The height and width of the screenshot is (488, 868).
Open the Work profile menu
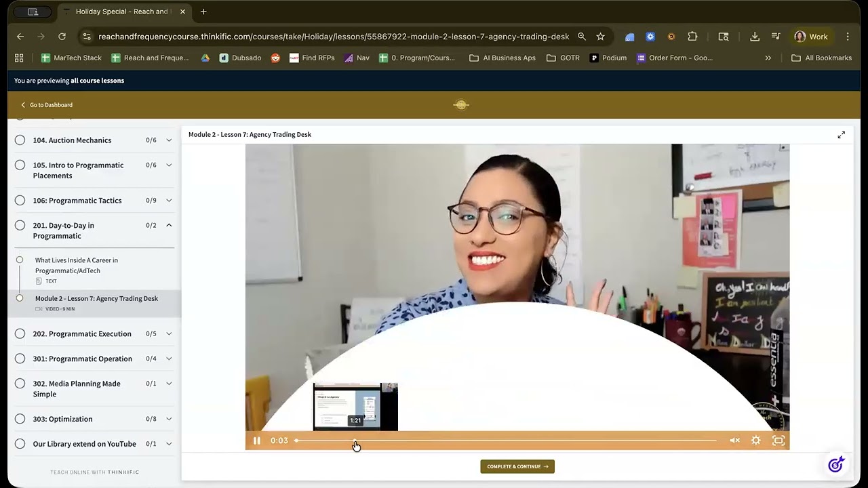tap(812, 37)
